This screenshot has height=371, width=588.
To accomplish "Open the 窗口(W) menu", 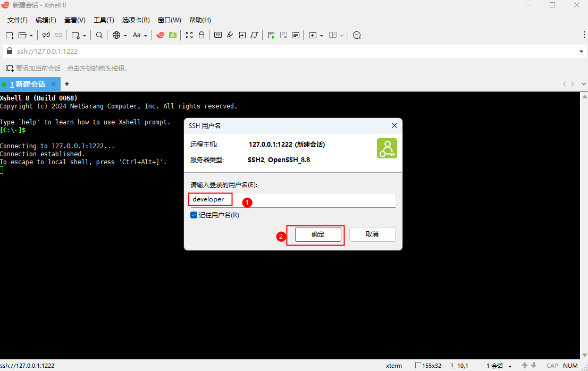I will [x=169, y=20].
